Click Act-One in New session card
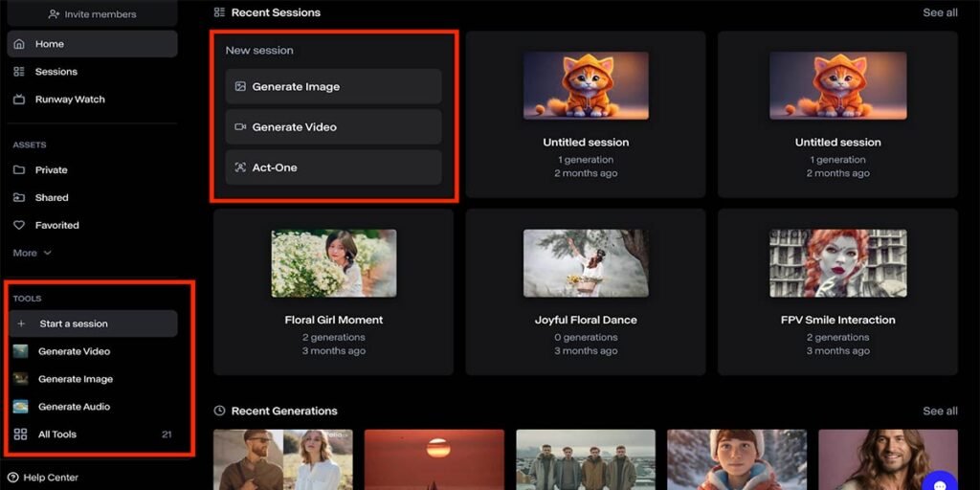 click(x=333, y=167)
